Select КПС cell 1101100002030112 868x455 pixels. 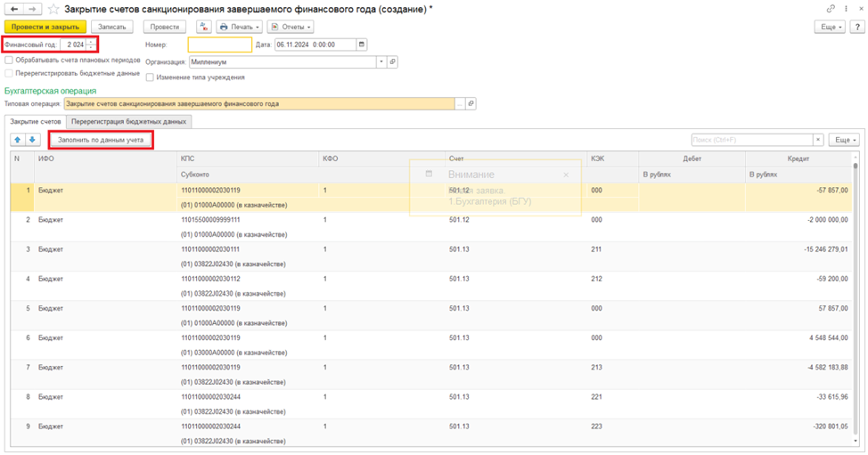[248, 279]
